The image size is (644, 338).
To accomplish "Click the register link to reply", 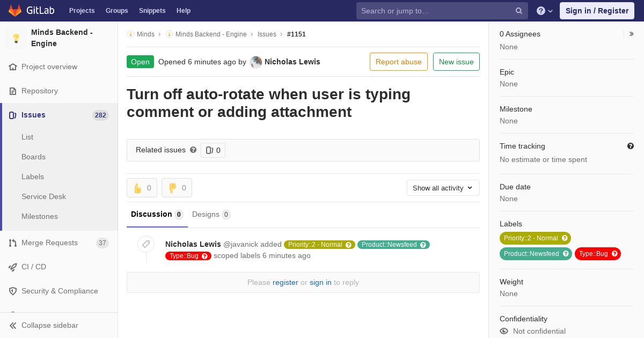I will pos(286,283).
